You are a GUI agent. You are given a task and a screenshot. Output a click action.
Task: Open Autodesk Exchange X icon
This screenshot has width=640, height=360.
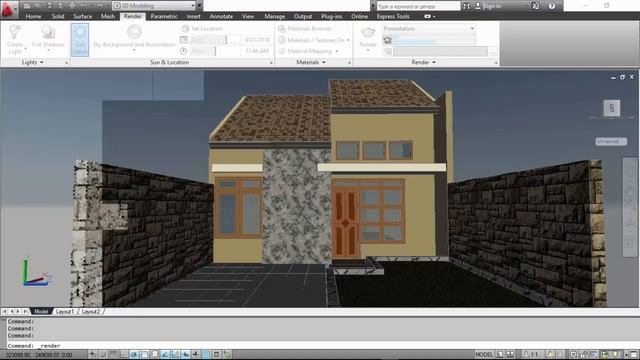536,6
